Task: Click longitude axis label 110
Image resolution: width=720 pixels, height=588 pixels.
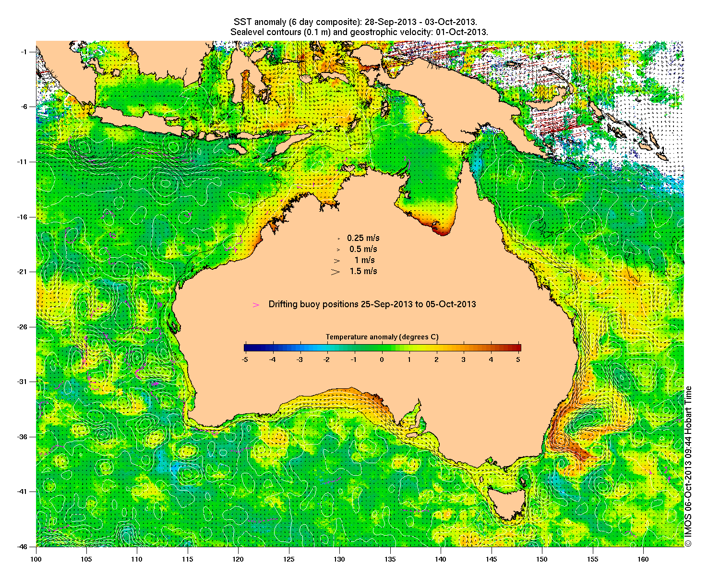Action: click(137, 559)
